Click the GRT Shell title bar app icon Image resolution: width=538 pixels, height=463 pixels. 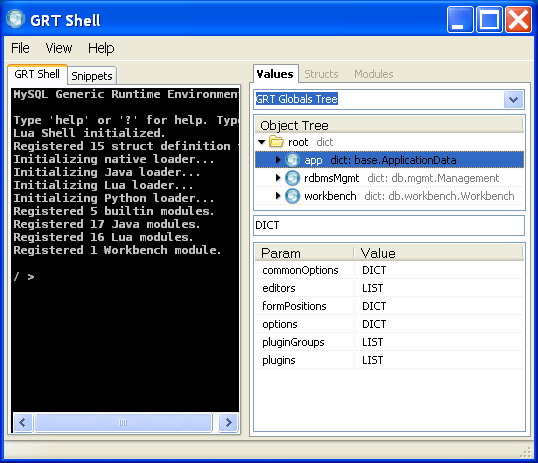(15, 19)
